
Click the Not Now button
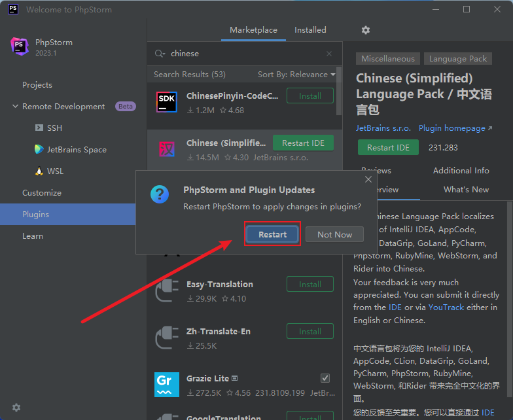pos(334,234)
